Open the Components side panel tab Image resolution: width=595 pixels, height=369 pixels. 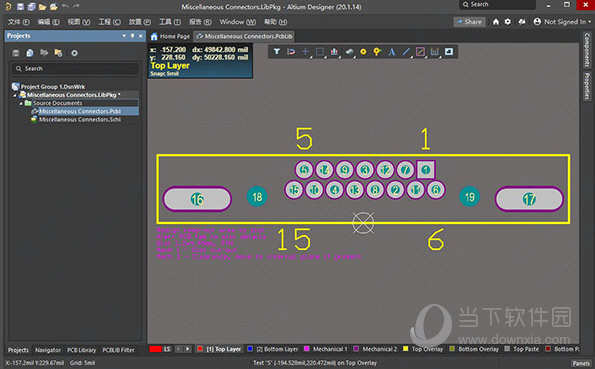point(587,50)
